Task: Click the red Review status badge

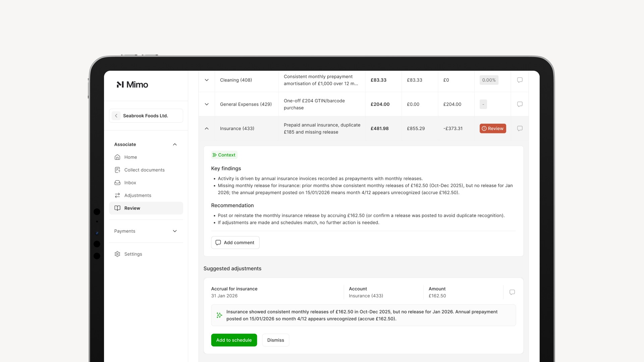Action: point(492,128)
